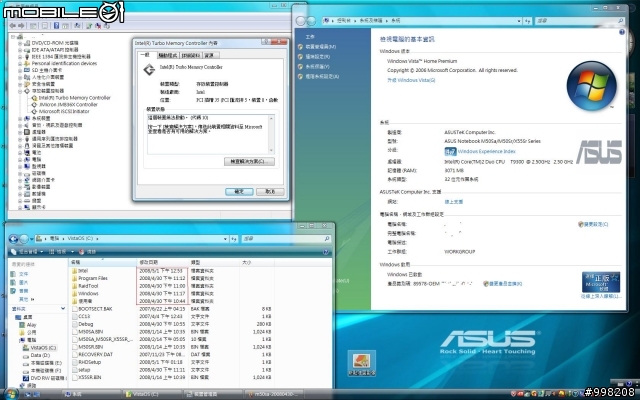Image resolution: width=640 pixels, height=400 pixels.
Task: Click search field in VistaOS (C:) window
Action: point(286,239)
